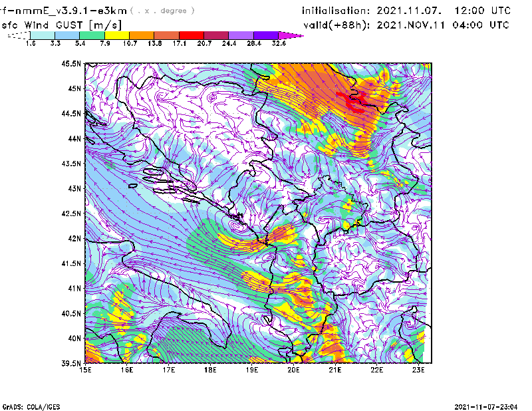This screenshot has width=532, height=411.
Task: Click the 44.5N latitude label
Action: point(71,113)
